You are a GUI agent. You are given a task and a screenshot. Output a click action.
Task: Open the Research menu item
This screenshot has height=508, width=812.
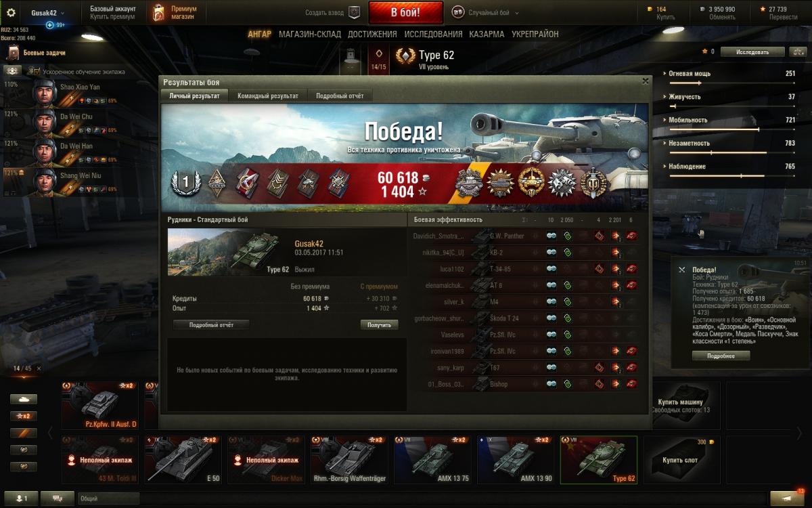434,34
